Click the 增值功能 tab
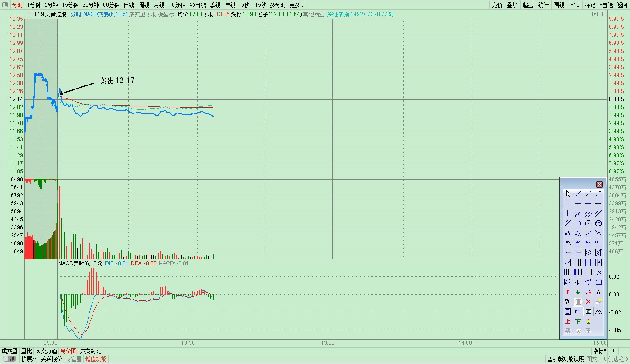This screenshot has width=630, height=364. [96, 359]
